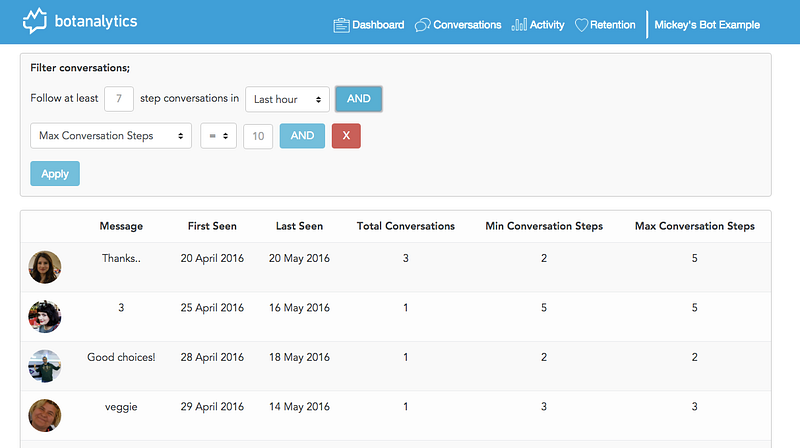The width and height of the screenshot is (800, 448).
Task: Select the avatar beside Good choices! message
Action: tap(45, 366)
